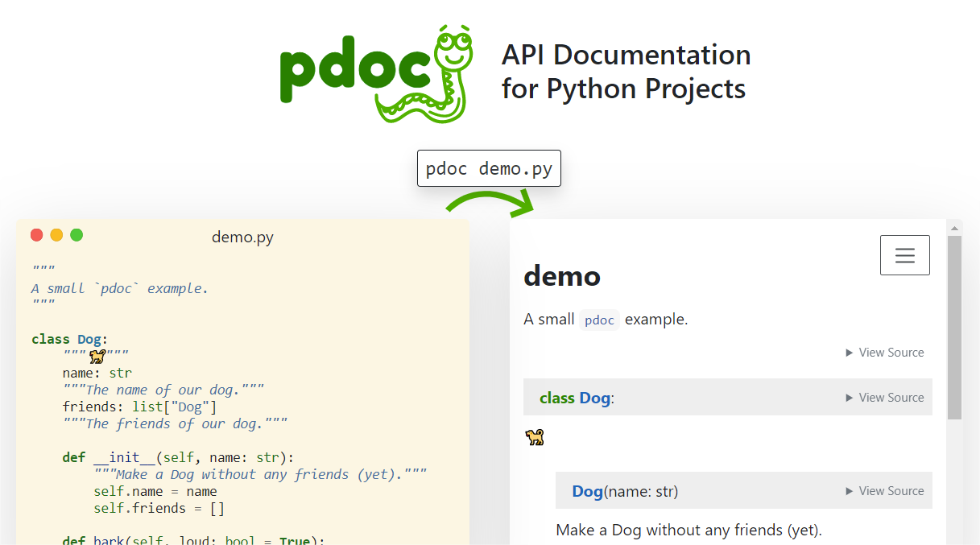Click the red close dot on demo.py

click(x=36, y=235)
